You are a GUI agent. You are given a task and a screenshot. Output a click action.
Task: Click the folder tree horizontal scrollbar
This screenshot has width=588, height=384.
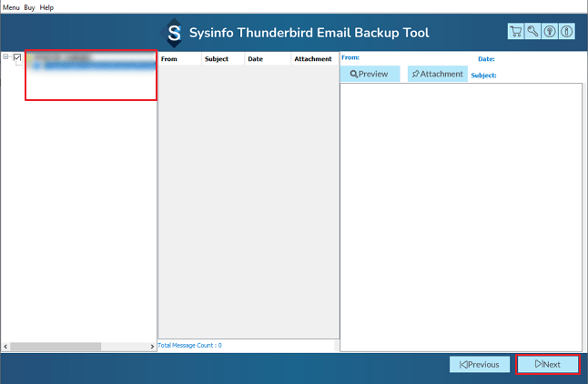(55, 347)
